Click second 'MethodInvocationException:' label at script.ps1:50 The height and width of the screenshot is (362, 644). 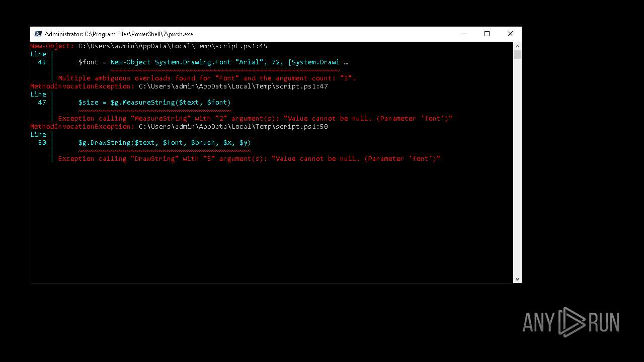click(83, 127)
